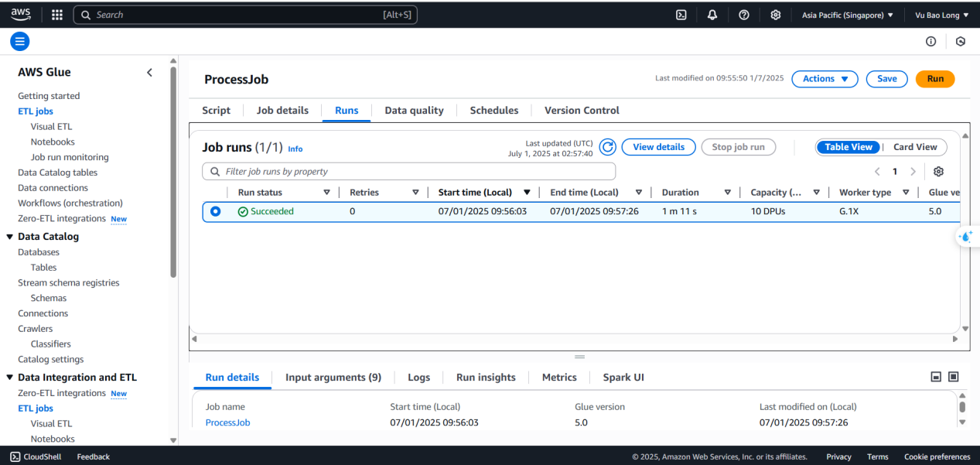Open the info panel icon below the top bar
This screenshot has height=465, width=980.
click(x=931, y=41)
